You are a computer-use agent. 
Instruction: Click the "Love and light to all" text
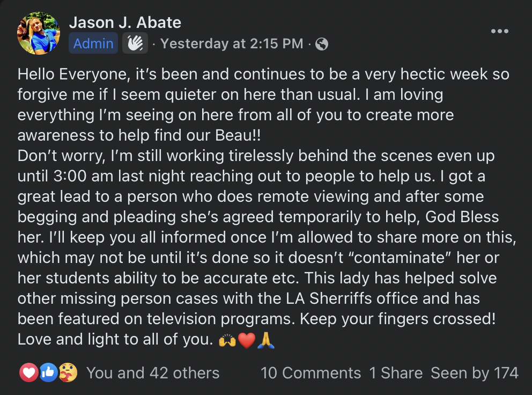click(112, 339)
